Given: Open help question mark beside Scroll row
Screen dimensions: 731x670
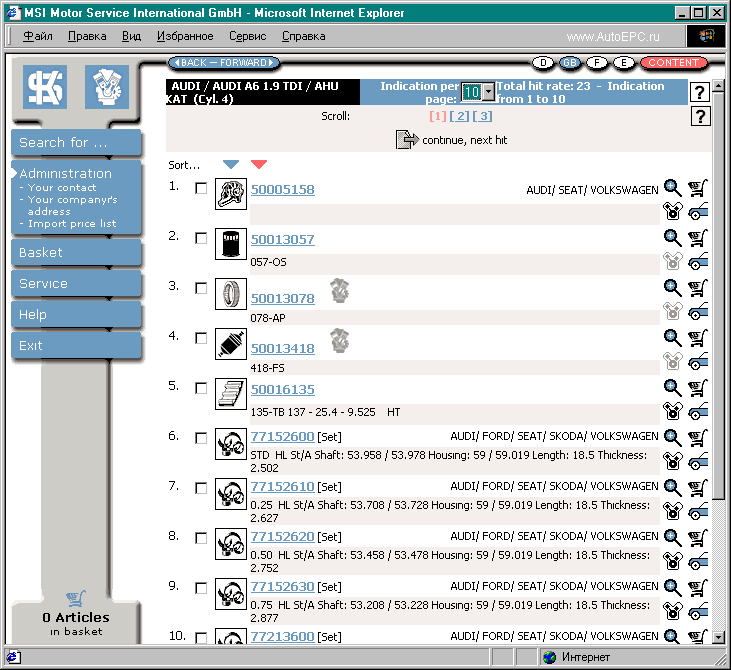Looking at the screenshot, I should (700, 116).
